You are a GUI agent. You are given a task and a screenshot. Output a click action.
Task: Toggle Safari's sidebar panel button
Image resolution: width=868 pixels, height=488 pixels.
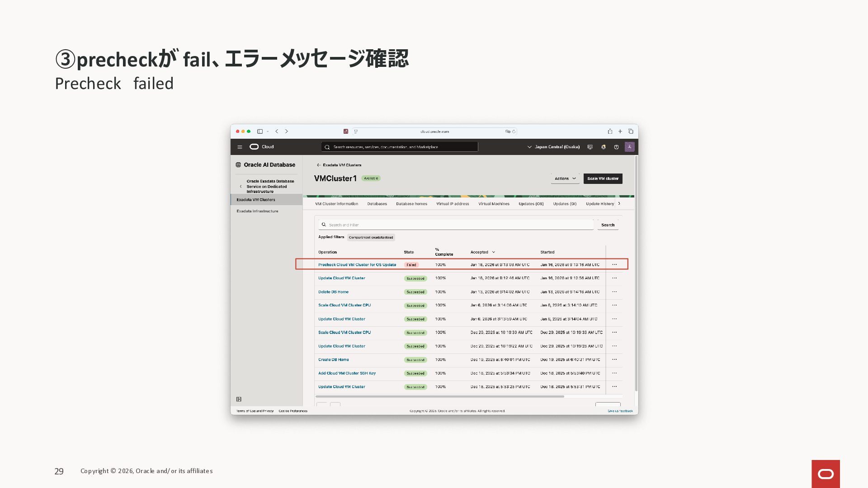(260, 131)
